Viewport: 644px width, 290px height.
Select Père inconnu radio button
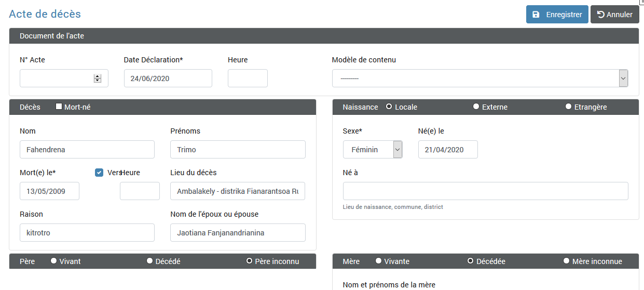[249, 261]
